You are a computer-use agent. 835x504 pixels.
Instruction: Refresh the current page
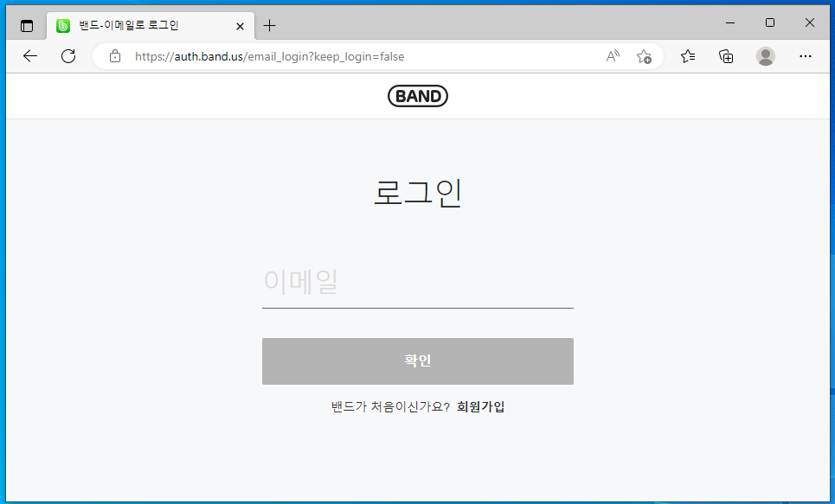point(68,56)
